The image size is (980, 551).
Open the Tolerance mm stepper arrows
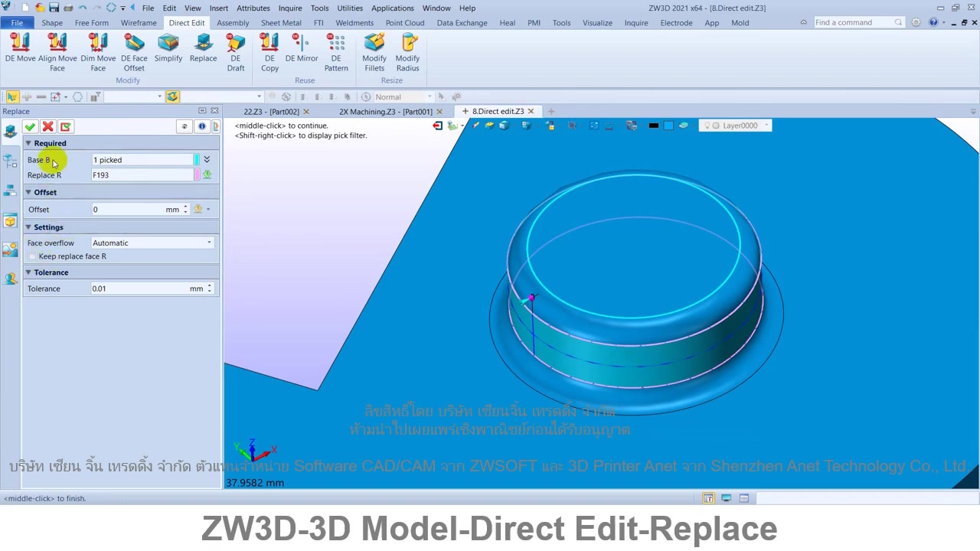209,289
